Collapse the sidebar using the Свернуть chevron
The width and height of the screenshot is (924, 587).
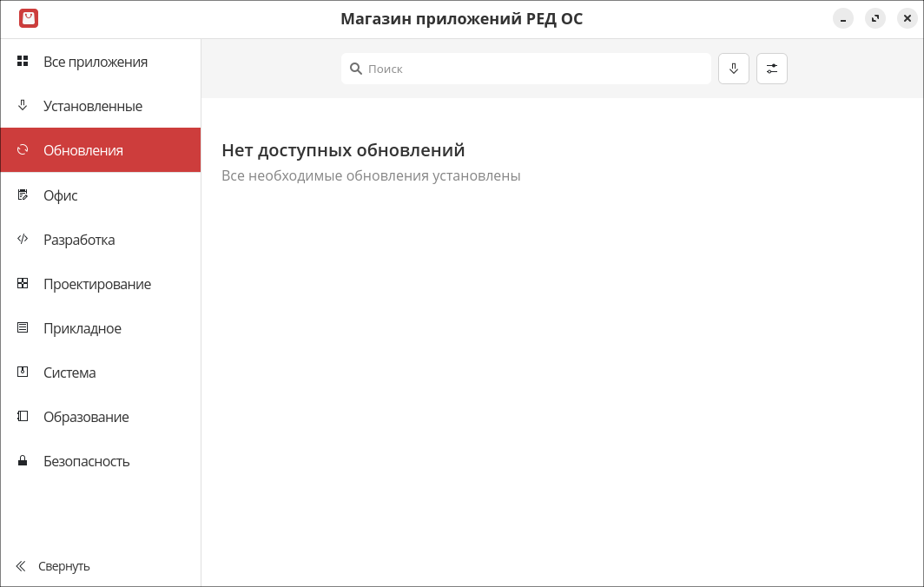point(21,566)
